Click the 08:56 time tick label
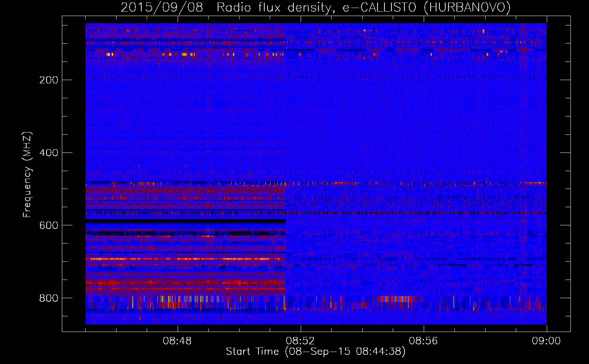Screen dimensions: 589x364 click(x=423, y=341)
